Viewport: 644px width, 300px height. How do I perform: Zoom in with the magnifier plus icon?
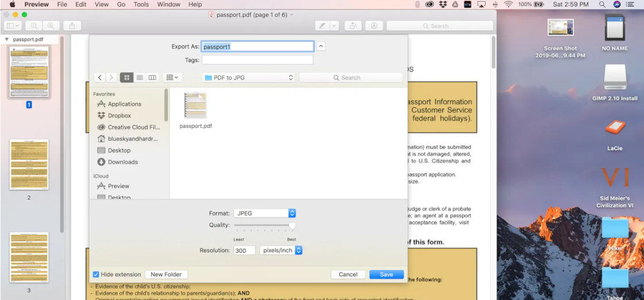pyautogui.click(x=51, y=26)
